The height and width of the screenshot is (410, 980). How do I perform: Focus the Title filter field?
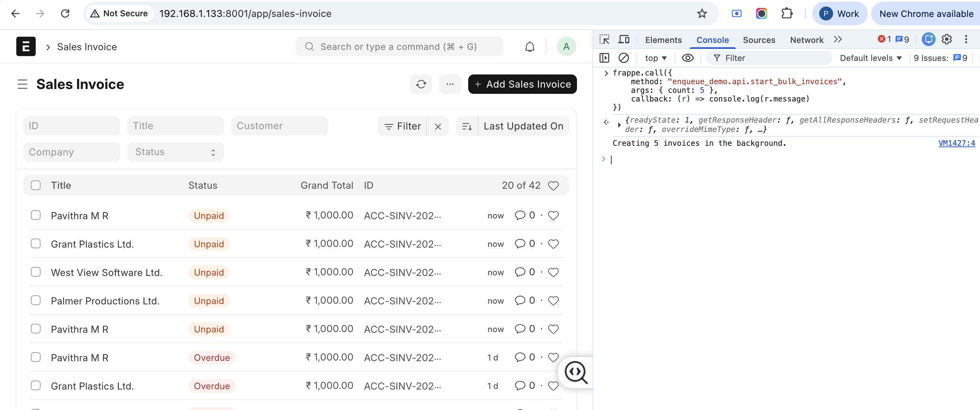[x=175, y=126]
